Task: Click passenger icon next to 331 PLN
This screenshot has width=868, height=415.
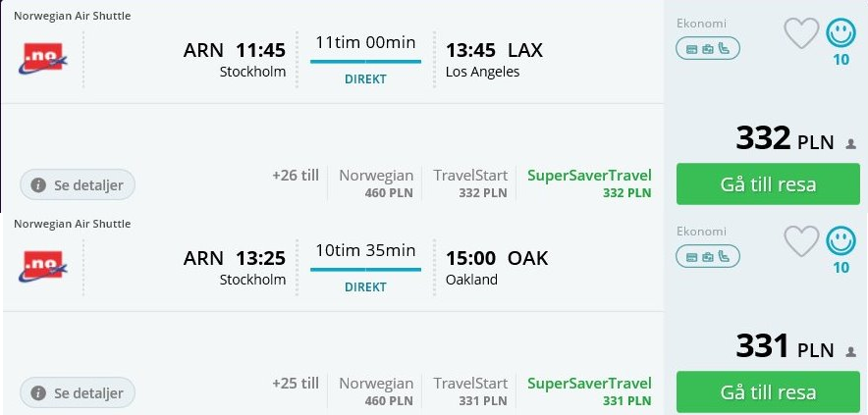Action: [851, 352]
